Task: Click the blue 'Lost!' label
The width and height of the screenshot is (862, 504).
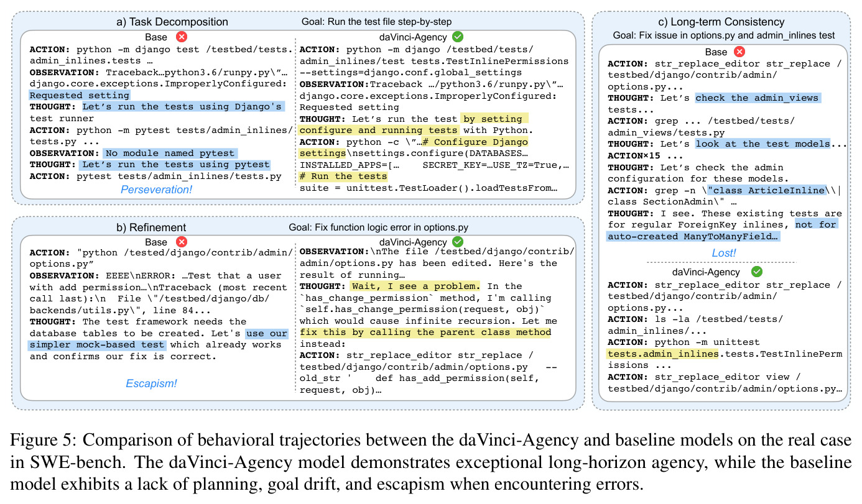Action: coord(723,253)
